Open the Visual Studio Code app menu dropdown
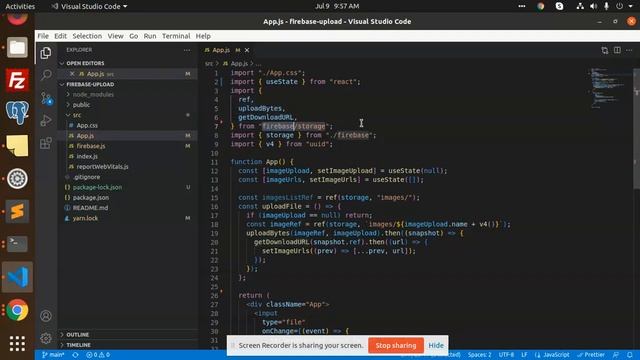This screenshot has height=360, width=640. pyautogui.click(x=89, y=6)
